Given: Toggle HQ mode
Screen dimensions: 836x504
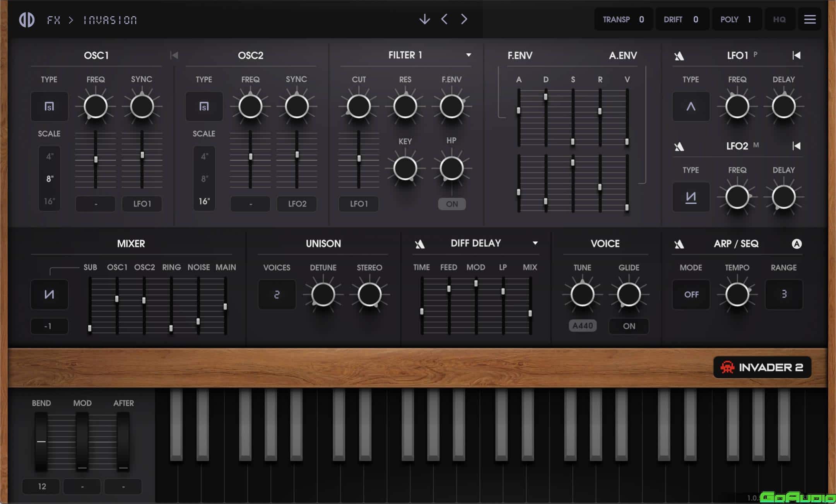Looking at the screenshot, I should [x=779, y=19].
